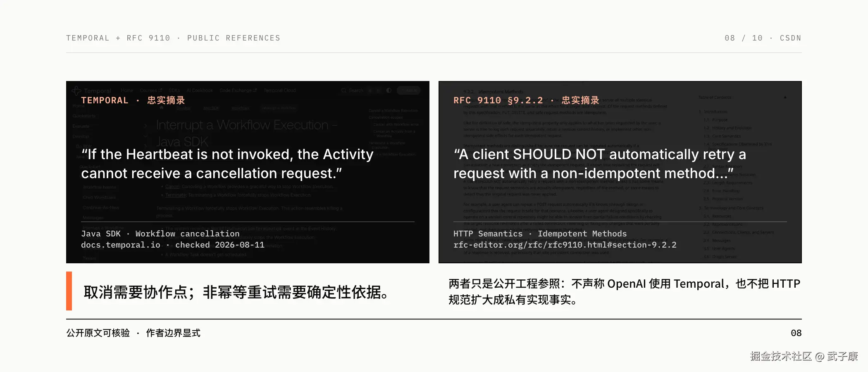Image resolution: width=868 pixels, height=372 pixels.
Task: Click the 'HTTP Semantics · Idempotent Methods' caption
Action: tap(540, 234)
